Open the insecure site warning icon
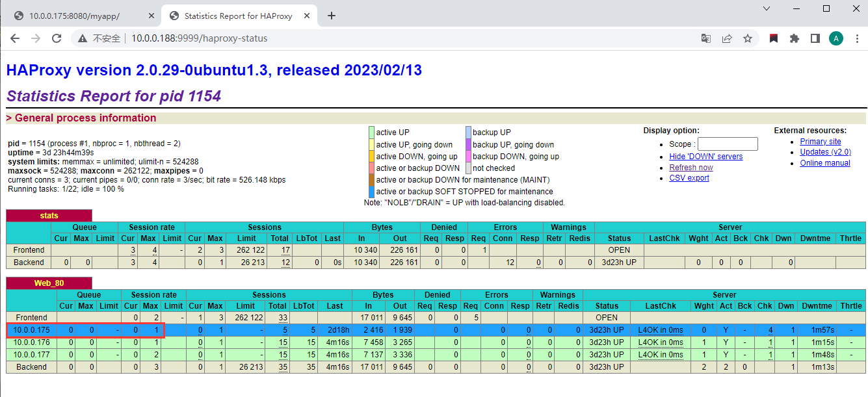868x397 pixels. 83,38
